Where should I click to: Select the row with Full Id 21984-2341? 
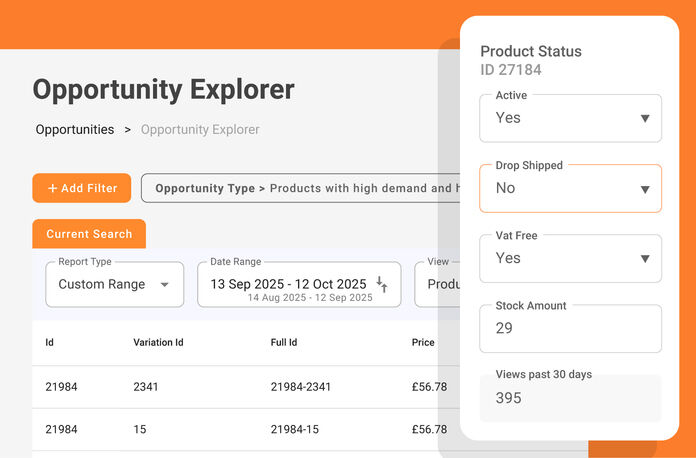[300, 387]
